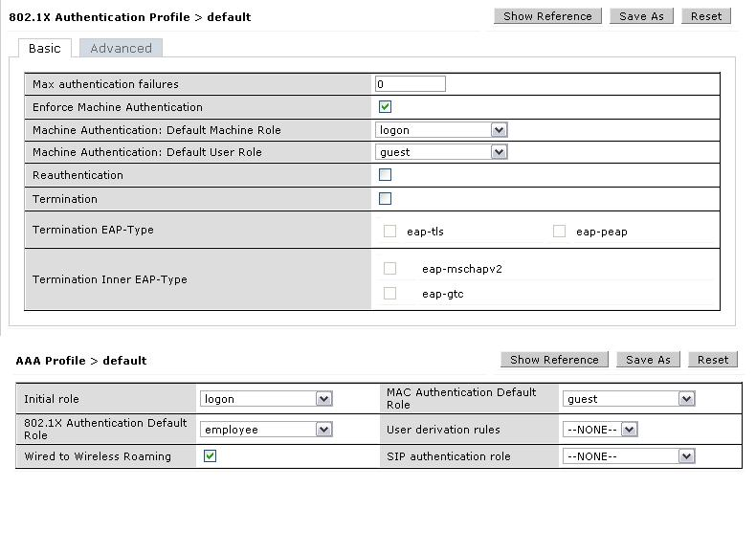Tick the eap-peap termination type checkbox
The width and height of the screenshot is (756, 554).
click(559, 231)
